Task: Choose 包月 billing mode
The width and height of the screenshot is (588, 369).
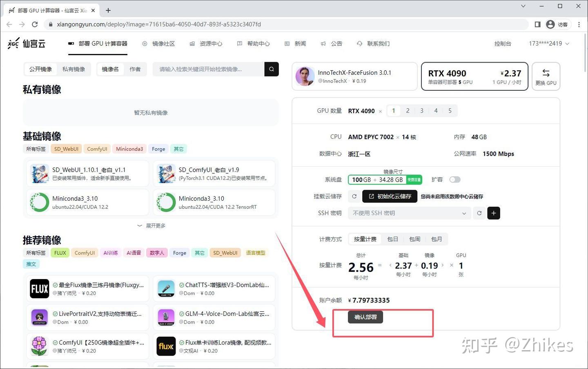Action: [x=437, y=239]
